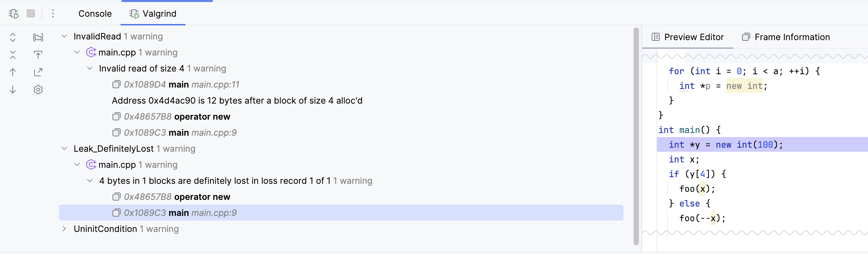This screenshot has height=254, width=868.
Task: Click the results tree vertical scrollbar
Action: [636, 135]
